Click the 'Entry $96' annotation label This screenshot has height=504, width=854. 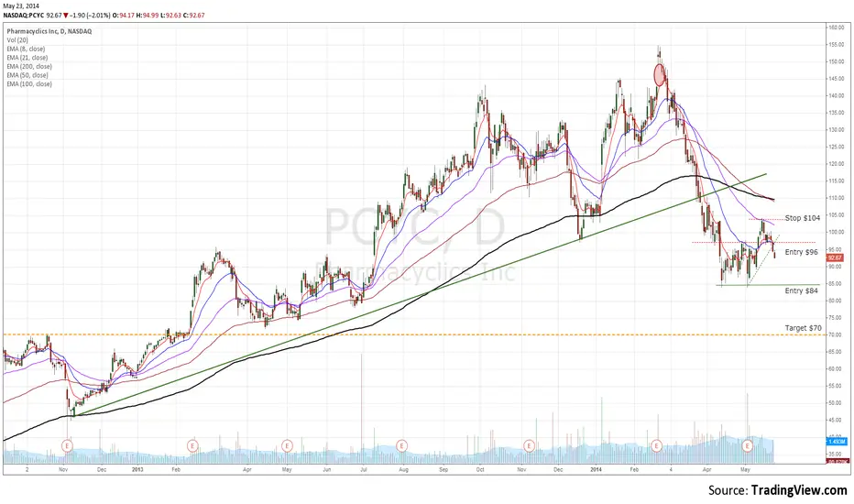[801, 252]
